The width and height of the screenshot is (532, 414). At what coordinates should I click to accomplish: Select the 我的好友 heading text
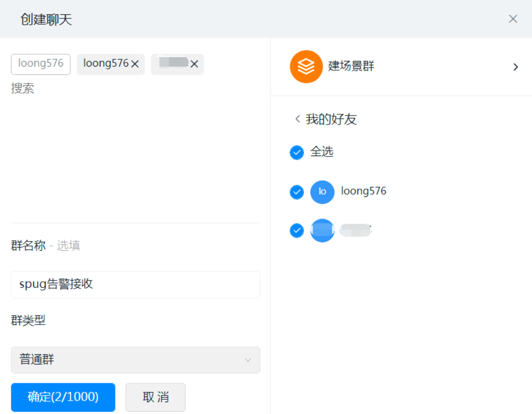[331, 119]
